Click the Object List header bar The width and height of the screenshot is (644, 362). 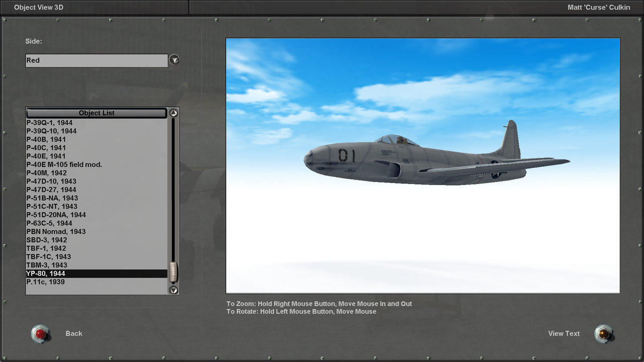pyautogui.click(x=97, y=113)
